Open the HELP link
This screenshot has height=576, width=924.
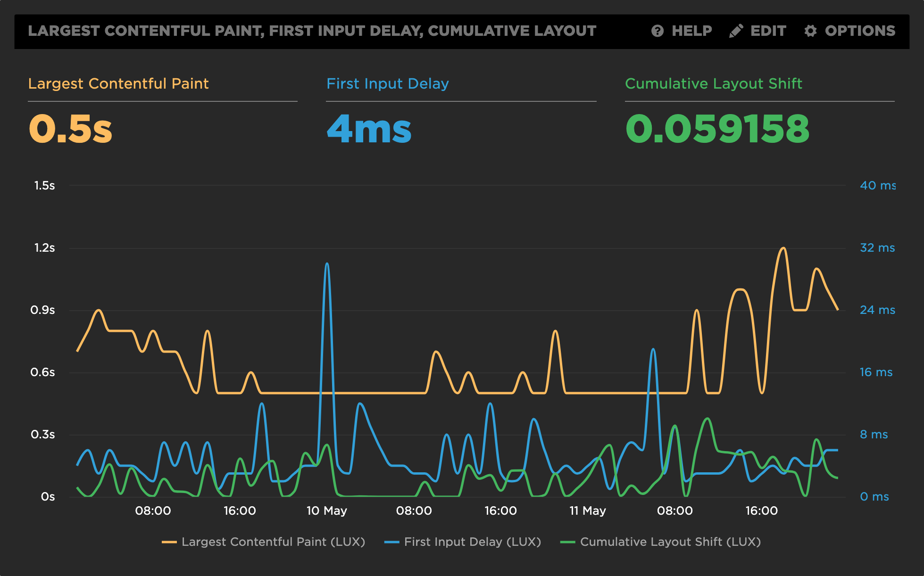click(x=691, y=31)
